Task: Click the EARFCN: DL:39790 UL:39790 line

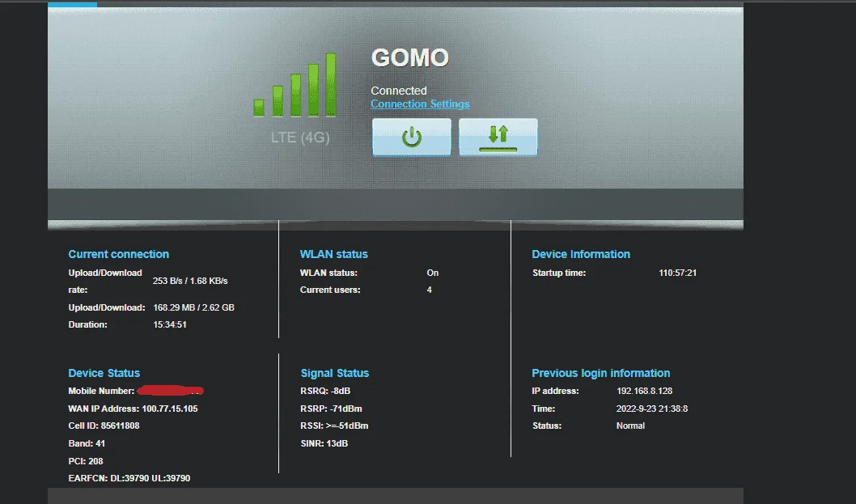Action: tap(129, 478)
